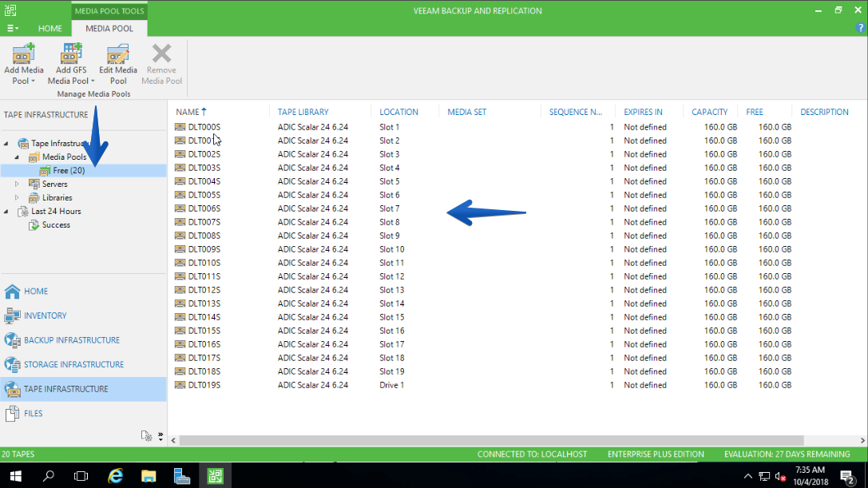
Task: Switch to the HOME ribbon tab
Action: click(x=50, y=28)
